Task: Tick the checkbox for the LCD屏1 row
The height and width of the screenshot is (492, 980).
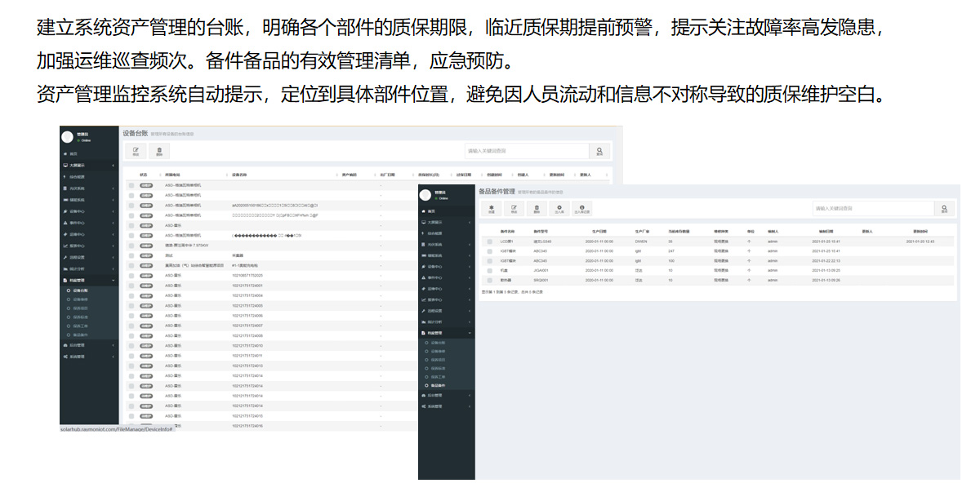Action: point(490,242)
